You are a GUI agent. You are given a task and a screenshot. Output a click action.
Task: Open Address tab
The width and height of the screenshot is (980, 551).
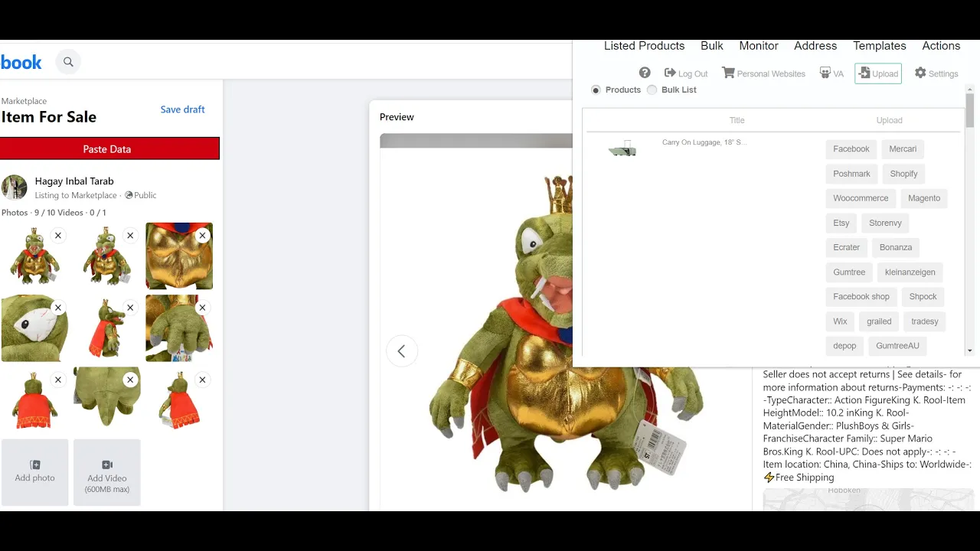coord(815,46)
